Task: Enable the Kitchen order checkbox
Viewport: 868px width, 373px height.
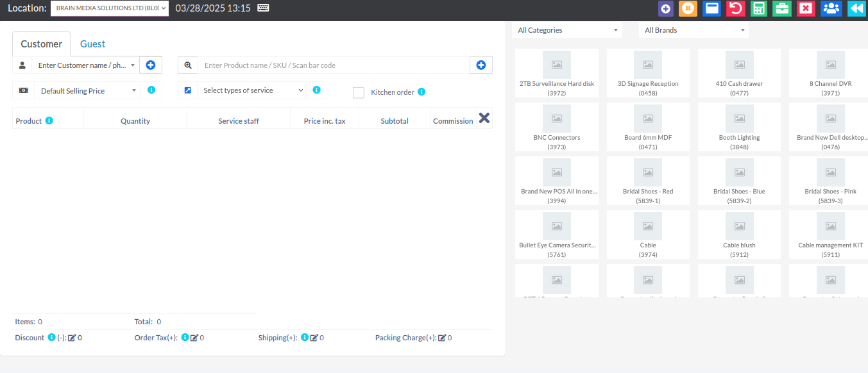Action: tap(359, 92)
